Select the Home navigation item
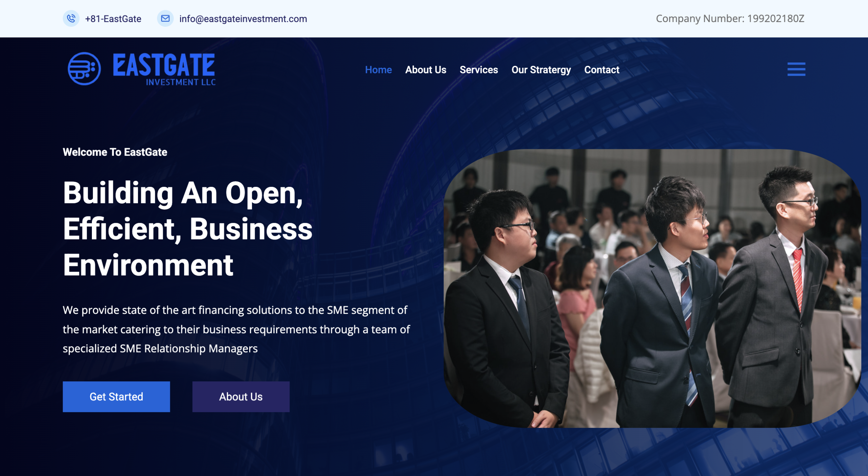 pos(378,70)
